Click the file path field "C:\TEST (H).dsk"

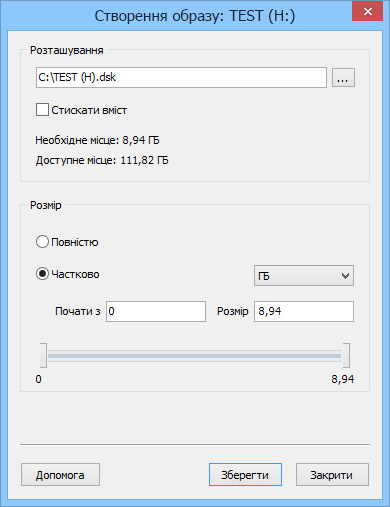(x=181, y=78)
